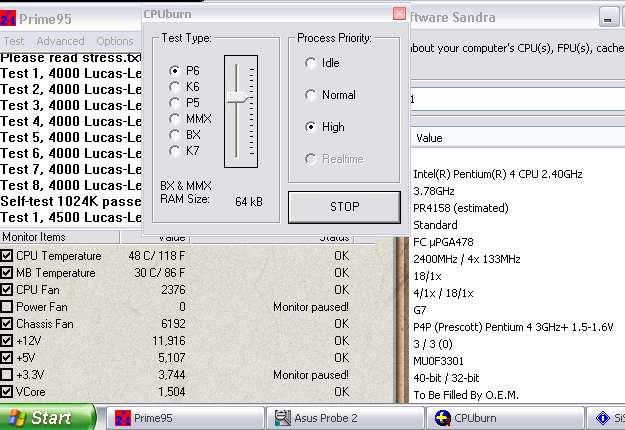Uncheck the CPU Fan monitor item
This screenshot has width=625, height=430.
(6, 290)
